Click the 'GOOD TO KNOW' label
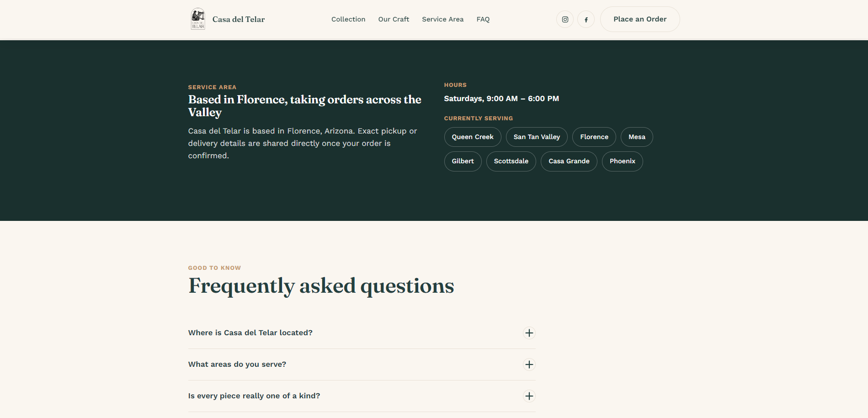The width and height of the screenshot is (868, 418). (x=214, y=268)
